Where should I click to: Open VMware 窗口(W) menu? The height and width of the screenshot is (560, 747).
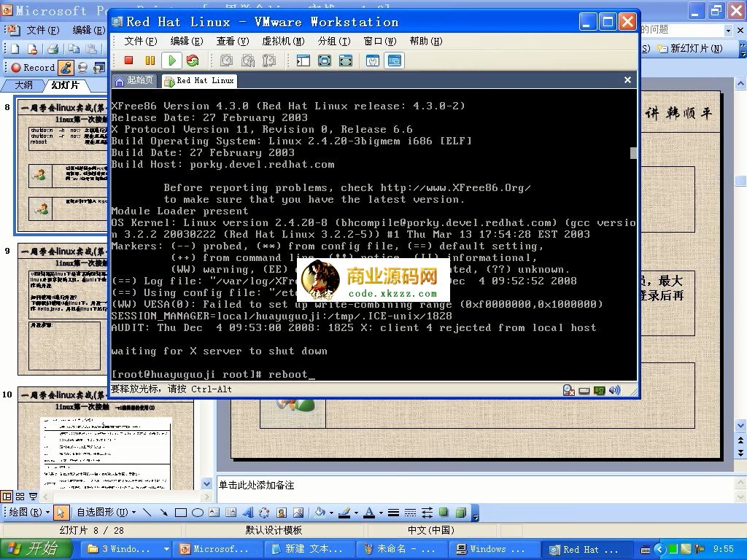pyautogui.click(x=379, y=41)
